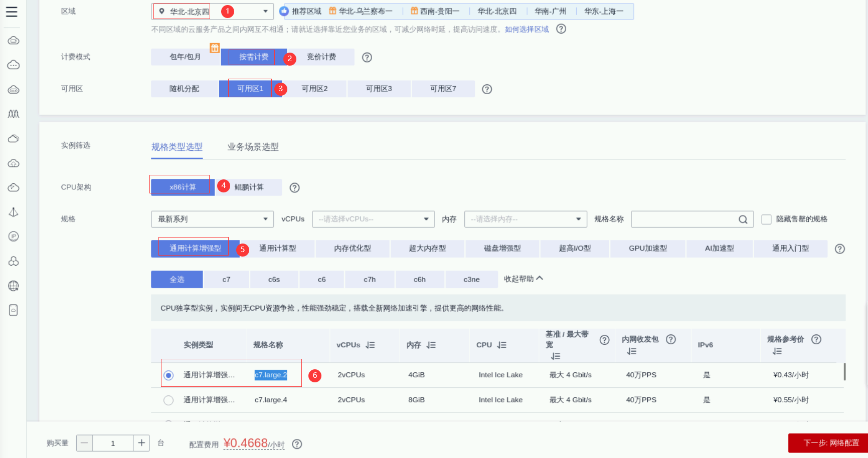
Task: Select 通用入门型 spec category
Action: (x=791, y=249)
